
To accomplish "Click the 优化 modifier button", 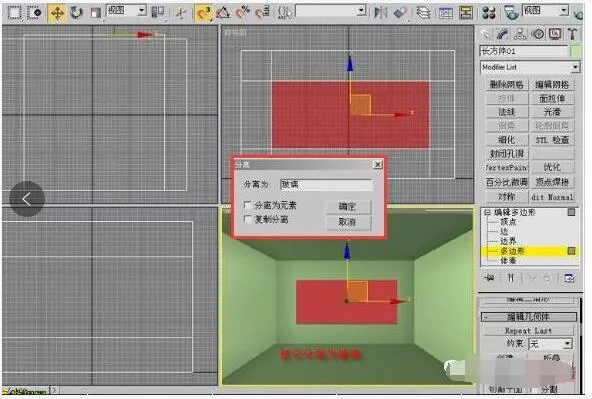I will click(552, 167).
